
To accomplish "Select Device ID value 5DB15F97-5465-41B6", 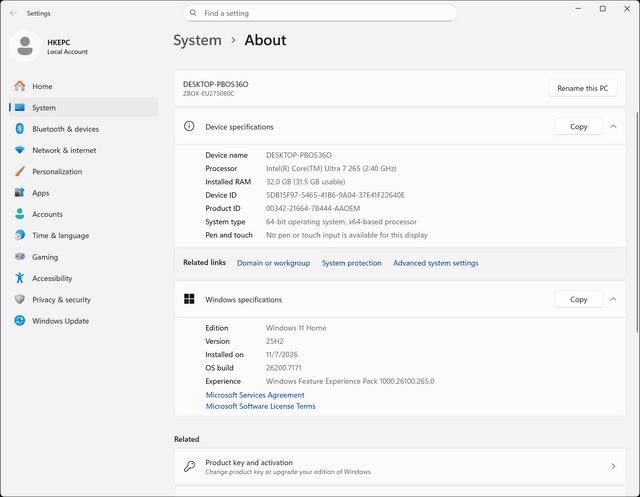I will coord(335,195).
